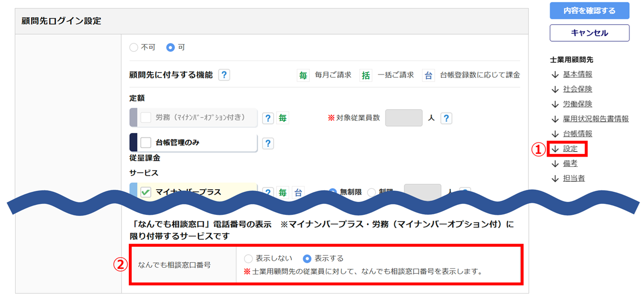Jump to 台帳情報 section
This screenshot has width=644, height=296.
(x=577, y=134)
